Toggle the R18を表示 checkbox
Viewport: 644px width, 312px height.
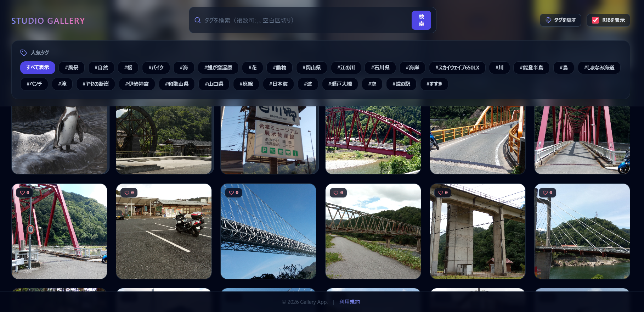coord(595,20)
